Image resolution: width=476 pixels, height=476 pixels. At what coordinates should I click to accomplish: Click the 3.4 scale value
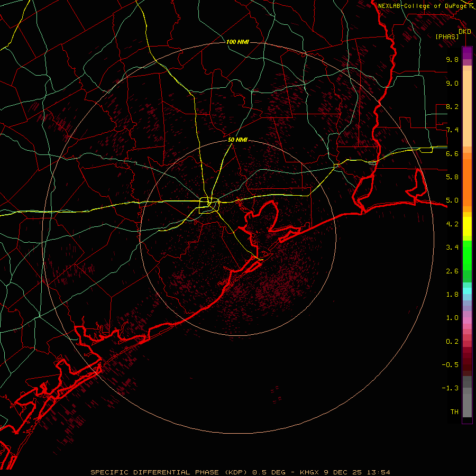point(452,248)
